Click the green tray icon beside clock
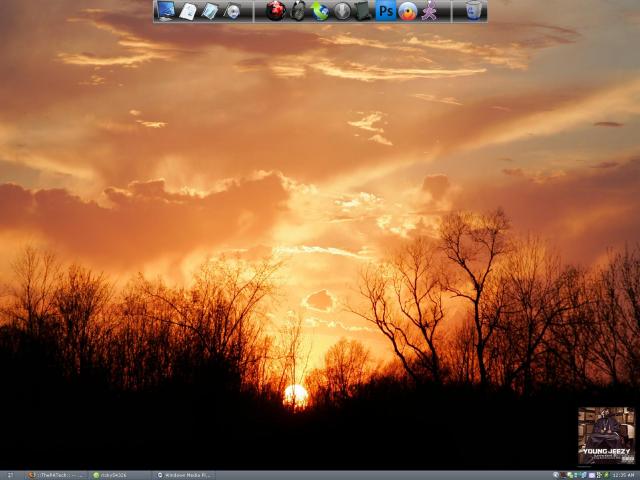The width and height of the screenshot is (640, 480). click(x=606, y=475)
